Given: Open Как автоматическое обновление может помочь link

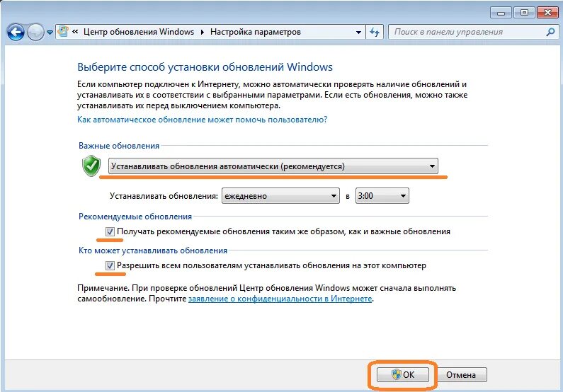Looking at the screenshot, I should 202,120.
